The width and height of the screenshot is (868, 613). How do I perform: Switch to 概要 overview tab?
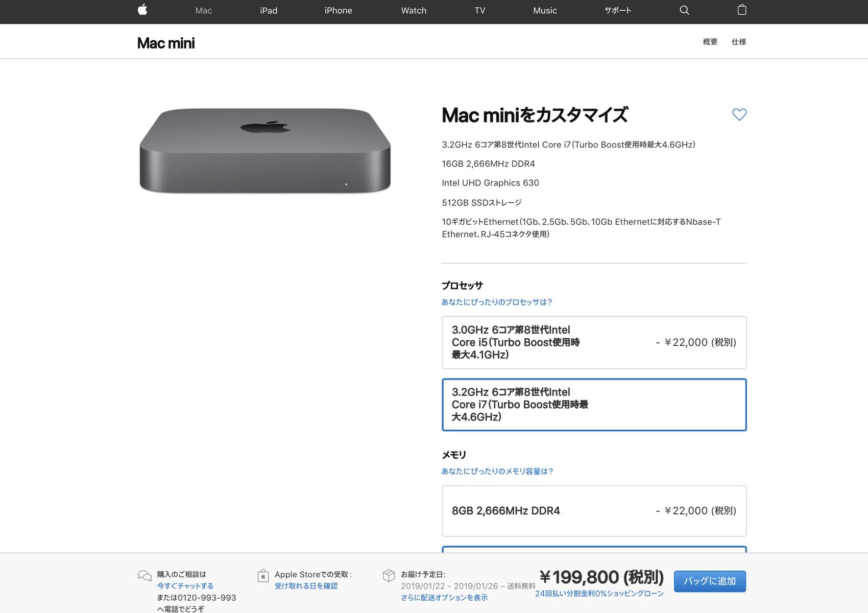tap(710, 42)
